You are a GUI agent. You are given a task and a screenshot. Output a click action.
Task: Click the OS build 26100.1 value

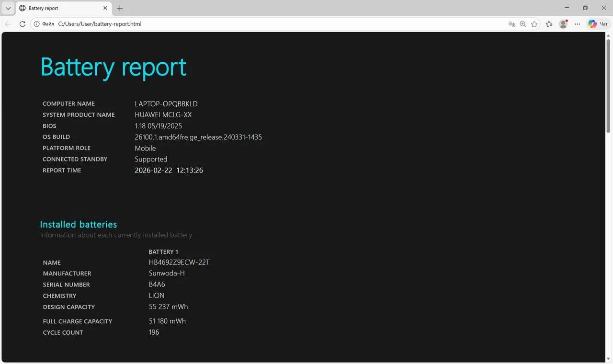[198, 137]
